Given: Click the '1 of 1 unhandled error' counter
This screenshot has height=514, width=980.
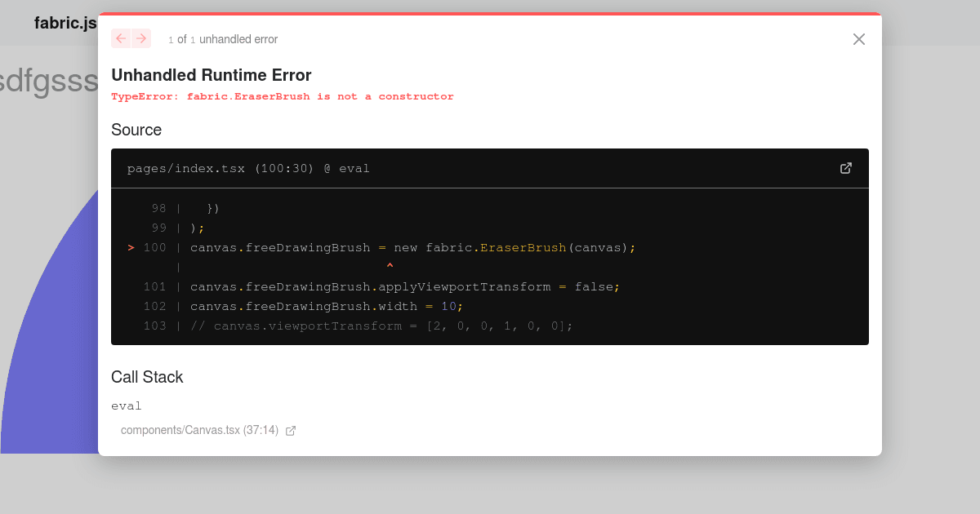Looking at the screenshot, I should click(222, 38).
